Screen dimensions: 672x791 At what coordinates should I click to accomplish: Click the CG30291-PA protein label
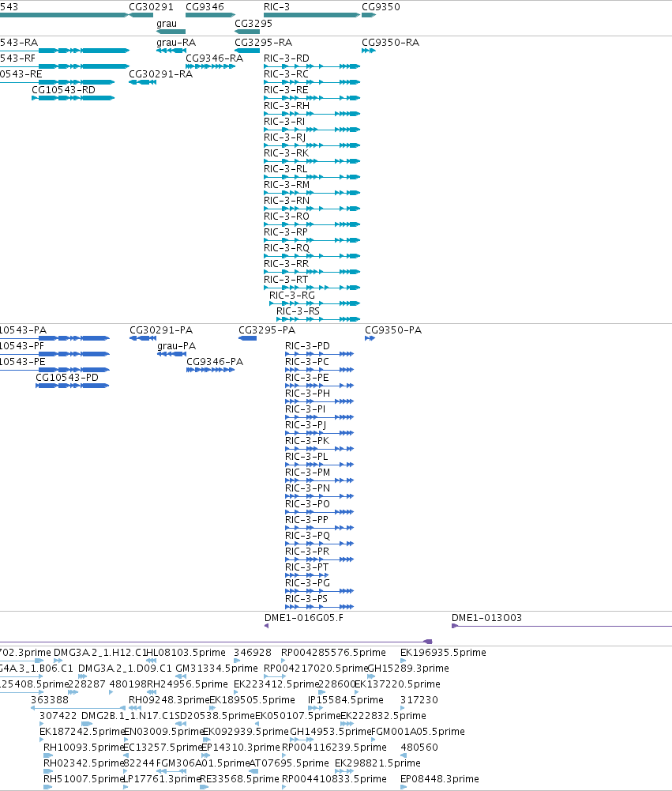[161, 330]
